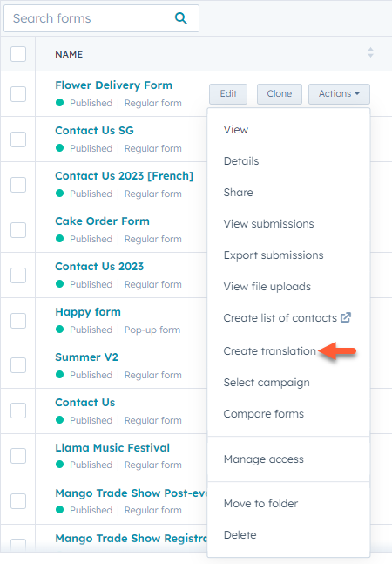Tick the Happy form row checkbox
The height and width of the screenshot is (564, 392).
pyautogui.click(x=18, y=321)
